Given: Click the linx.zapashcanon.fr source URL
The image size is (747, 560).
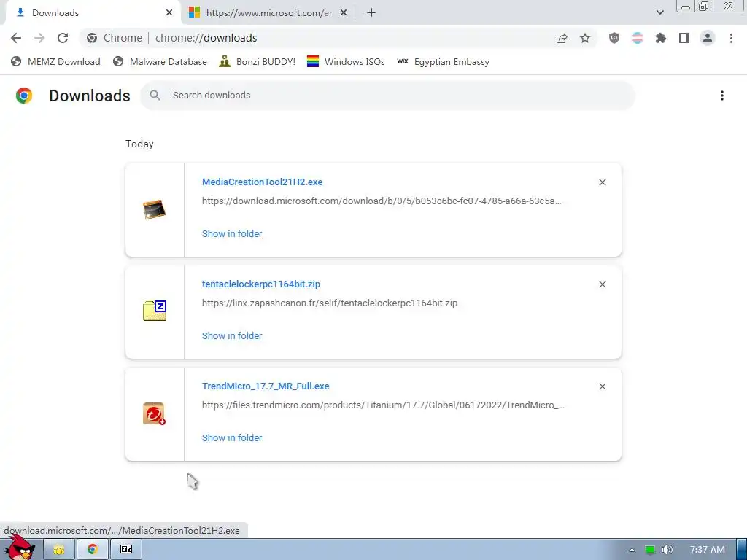Looking at the screenshot, I should pos(330,303).
